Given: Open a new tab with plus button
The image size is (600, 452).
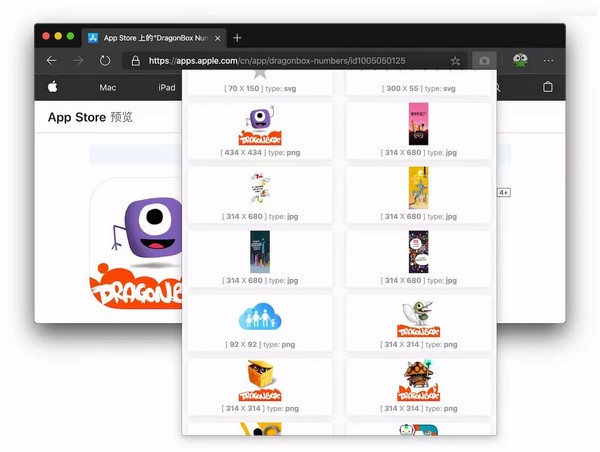Looking at the screenshot, I should 237,38.
